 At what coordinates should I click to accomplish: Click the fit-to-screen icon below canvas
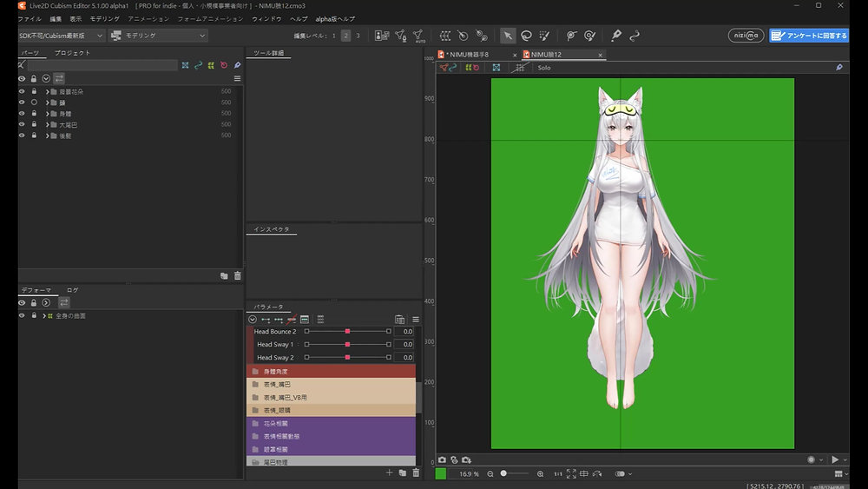pyautogui.click(x=571, y=474)
